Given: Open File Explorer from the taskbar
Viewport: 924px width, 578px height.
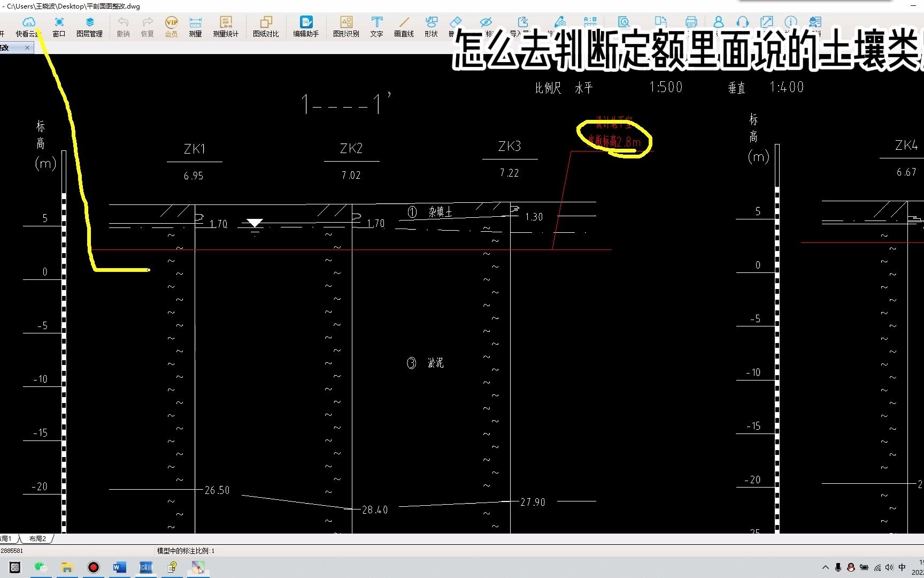Looking at the screenshot, I should click(x=67, y=567).
